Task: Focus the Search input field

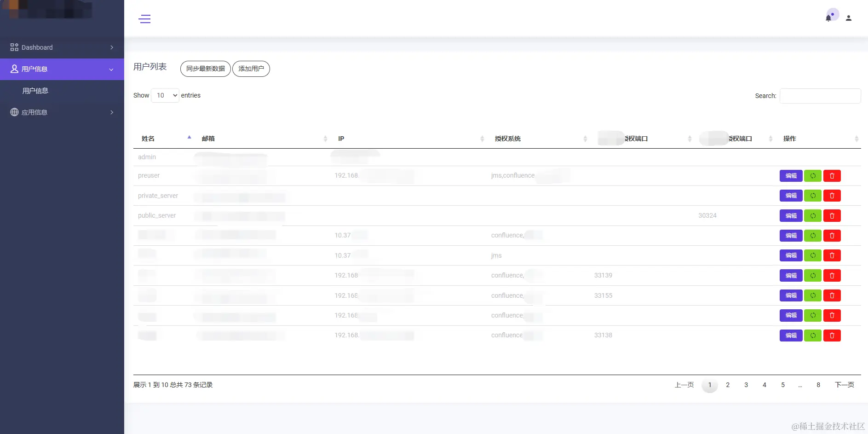Action: point(820,96)
